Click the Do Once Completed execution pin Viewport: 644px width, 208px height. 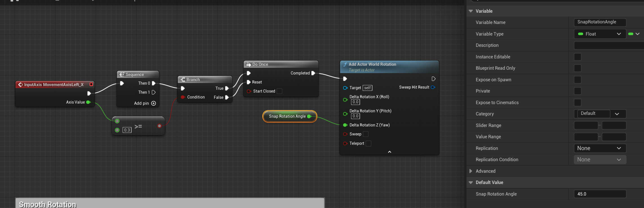pyautogui.click(x=313, y=73)
